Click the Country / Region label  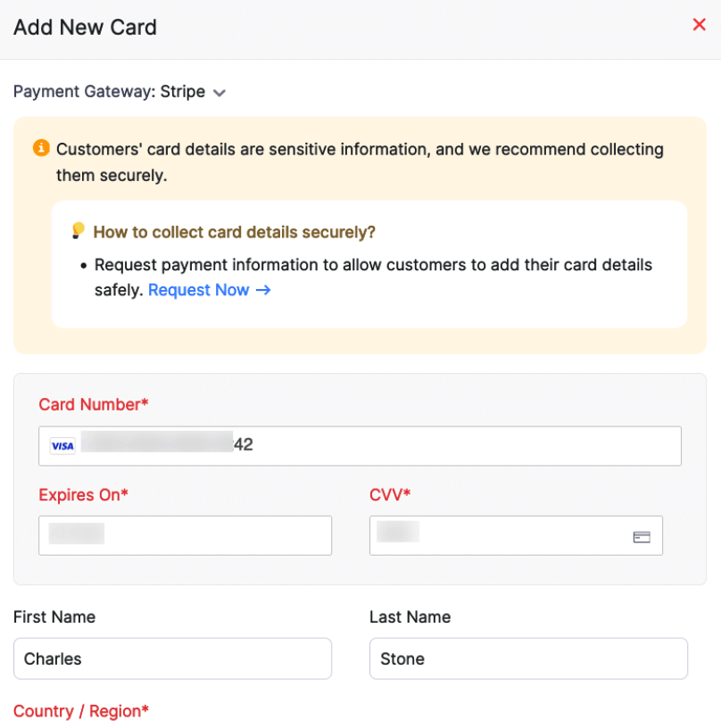click(x=80, y=711)
